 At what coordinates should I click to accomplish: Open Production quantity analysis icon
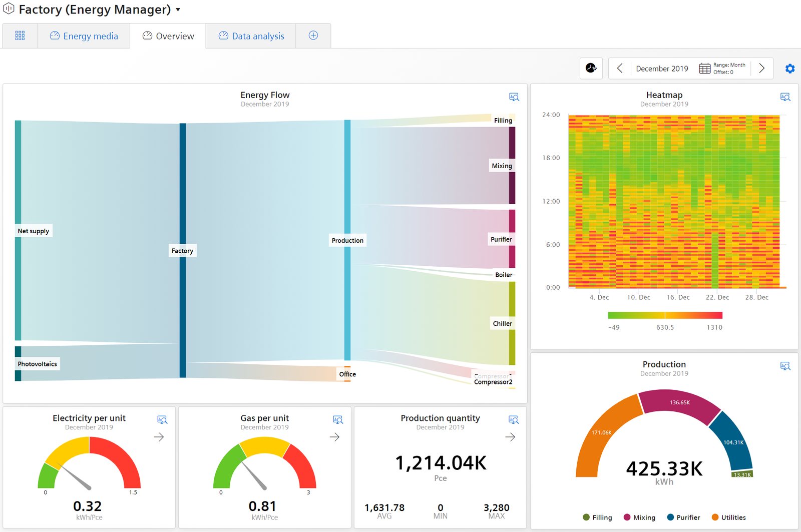tap(514, 420)
